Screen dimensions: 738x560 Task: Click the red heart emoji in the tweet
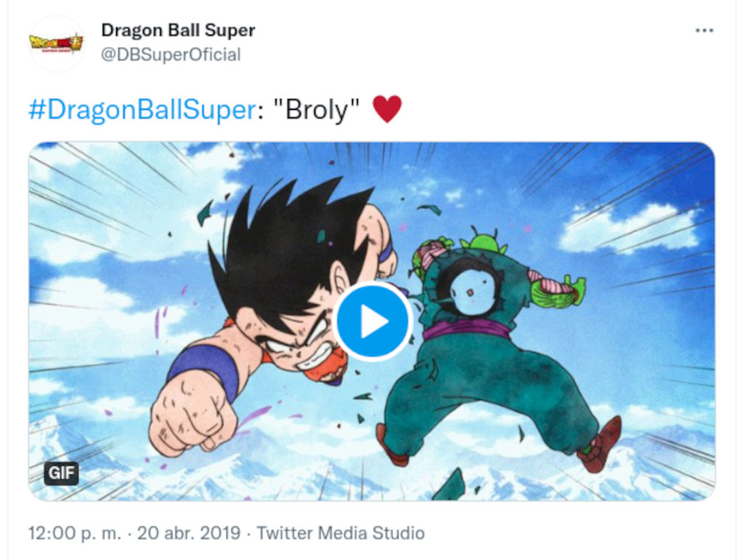[x=387, y=110]
